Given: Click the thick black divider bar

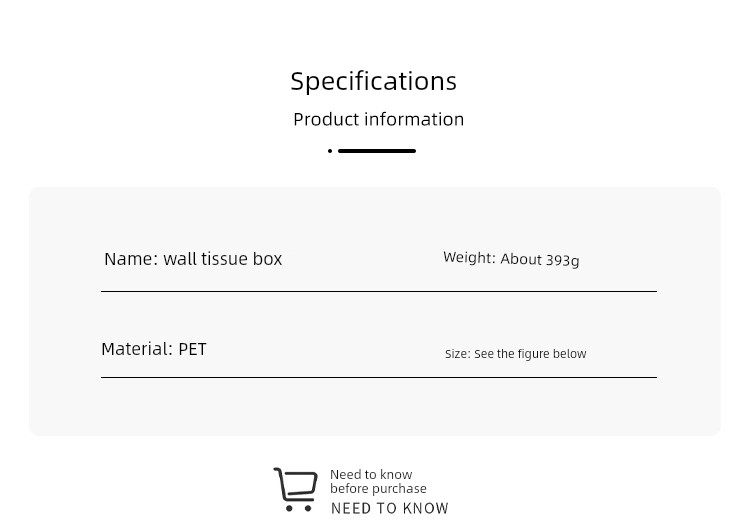Looking at the screenshot, I should tap(377, 151).
